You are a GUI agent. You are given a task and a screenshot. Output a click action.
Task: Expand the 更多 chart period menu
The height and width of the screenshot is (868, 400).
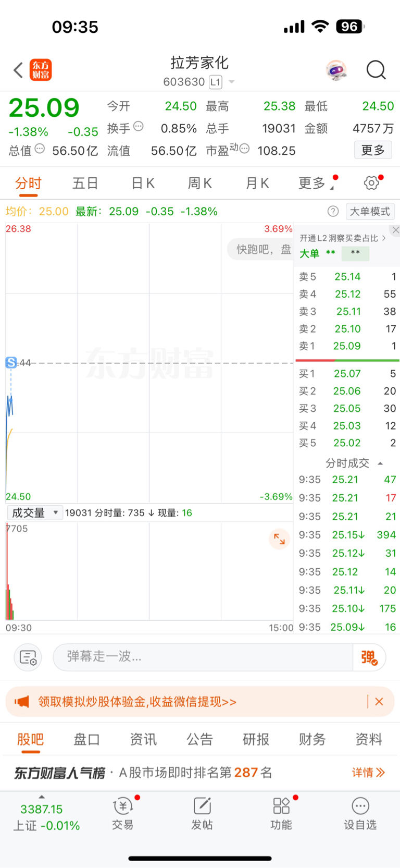click(x=316, y=183)
